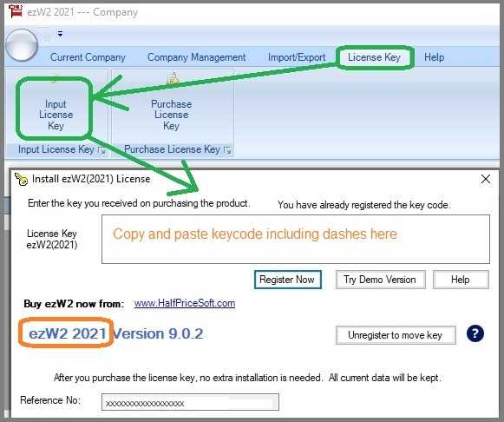
Task: Click the license key input box
Action: tap(296, 240)
